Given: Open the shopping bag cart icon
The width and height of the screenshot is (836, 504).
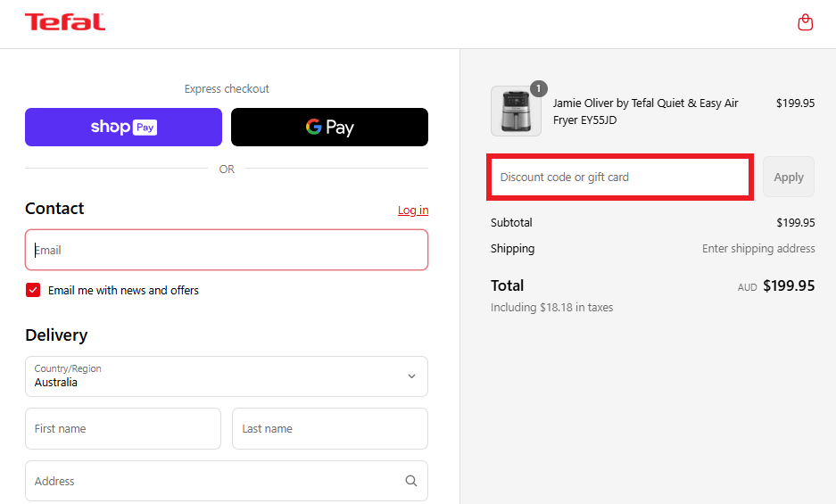Looking at the screenshot, I should click(x=805, y=22).
